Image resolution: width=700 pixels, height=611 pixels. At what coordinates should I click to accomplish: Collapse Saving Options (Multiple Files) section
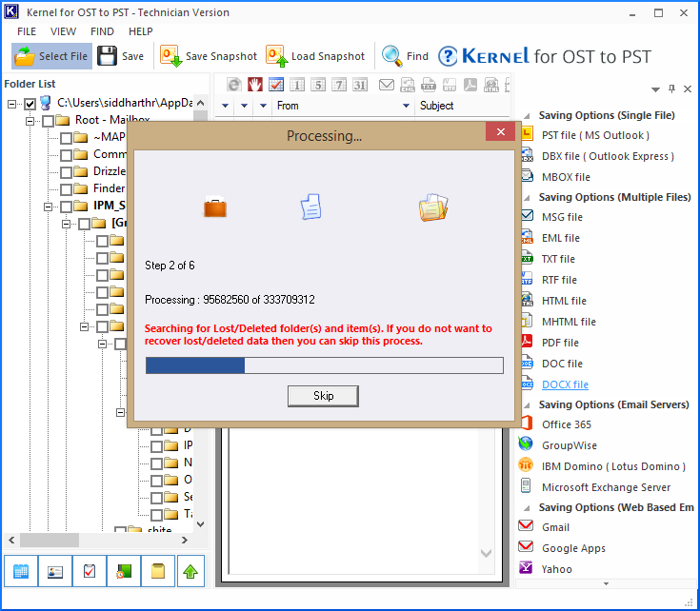[x=527, y=198]
